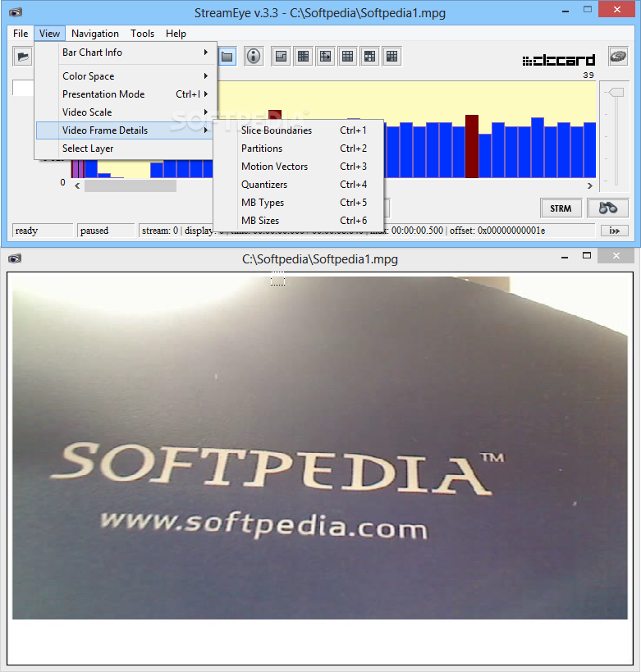This screenshot has height=672, width=641.
Task: Expand Video Scale submenu
Action: tap(124, 112)
